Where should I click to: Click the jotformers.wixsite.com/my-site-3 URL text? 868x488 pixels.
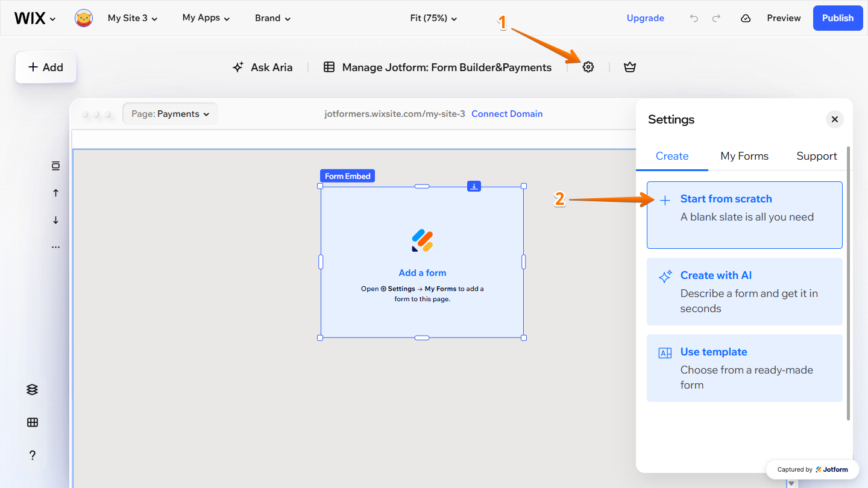tap(395, 114)
